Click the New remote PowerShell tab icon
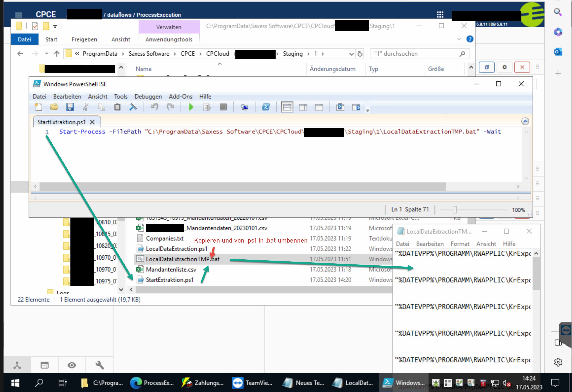This screenshot has width=572, height=392. click(x=244, y=107)
